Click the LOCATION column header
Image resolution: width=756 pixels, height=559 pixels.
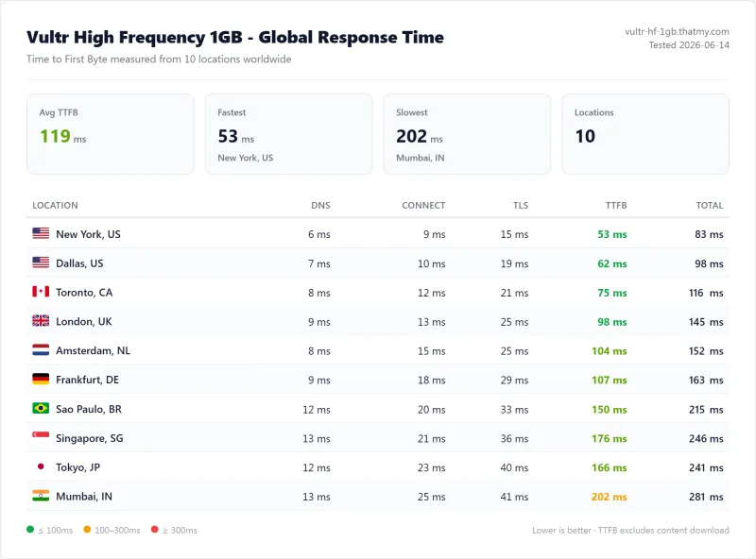[x=55, y=205]
